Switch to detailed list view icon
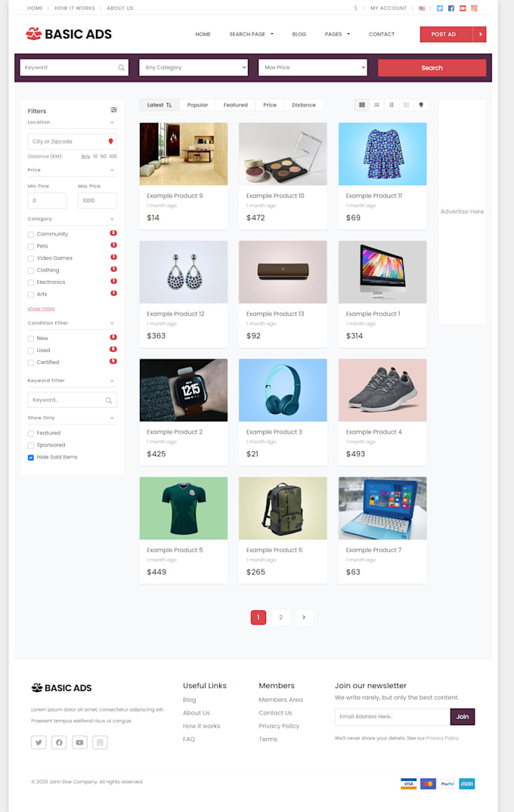The width and height of the screenshot is (514, 812). (x=406, y=104)
